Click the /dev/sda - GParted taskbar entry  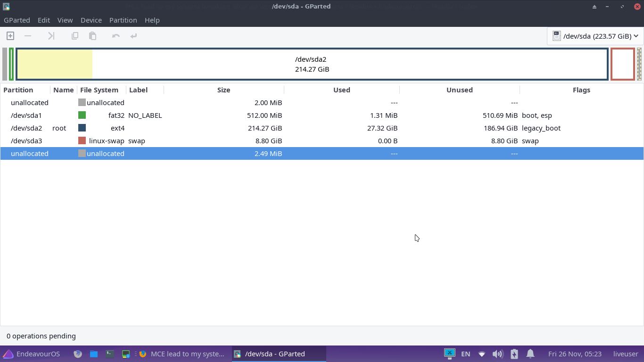(279, 354)
